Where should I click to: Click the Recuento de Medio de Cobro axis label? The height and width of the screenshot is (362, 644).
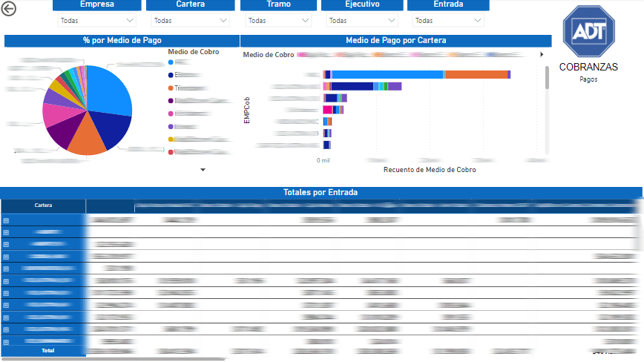click(430, 170)
